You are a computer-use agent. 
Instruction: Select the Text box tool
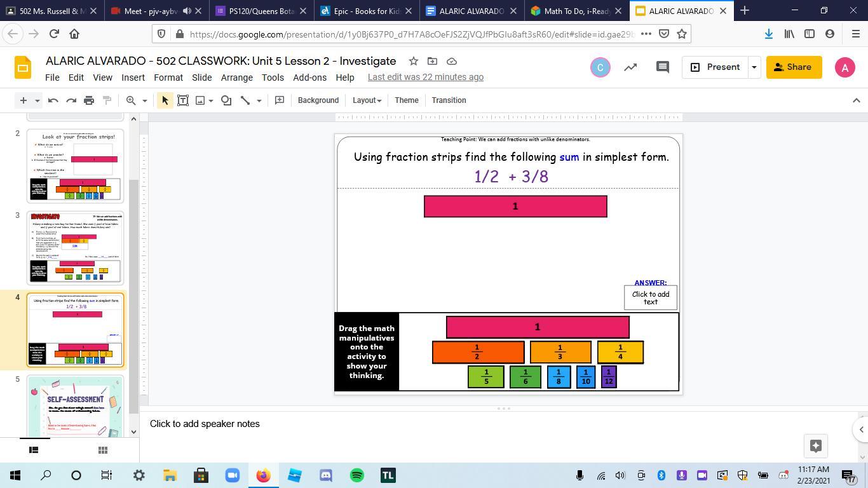[182, 100]
